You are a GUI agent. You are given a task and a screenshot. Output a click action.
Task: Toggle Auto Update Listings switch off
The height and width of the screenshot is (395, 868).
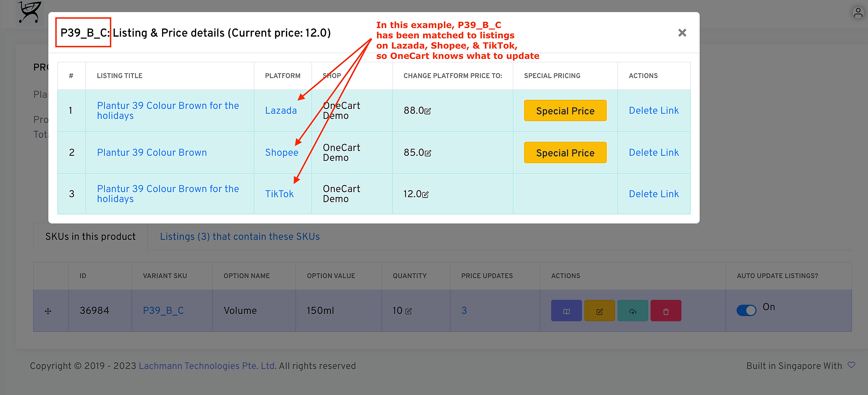click(x=746, y=310)
